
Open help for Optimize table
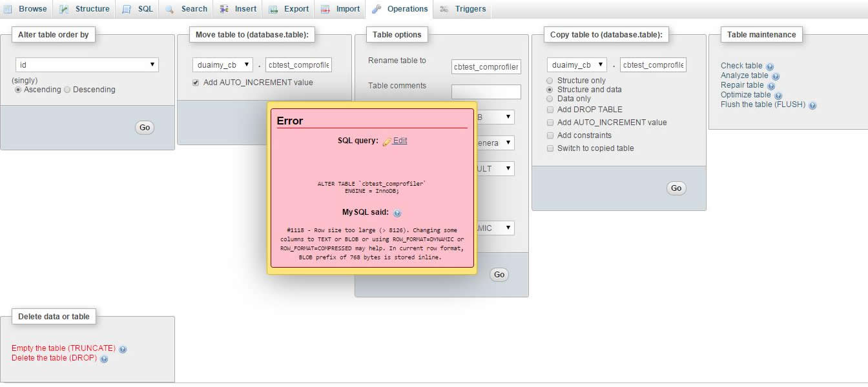[778, 95]
